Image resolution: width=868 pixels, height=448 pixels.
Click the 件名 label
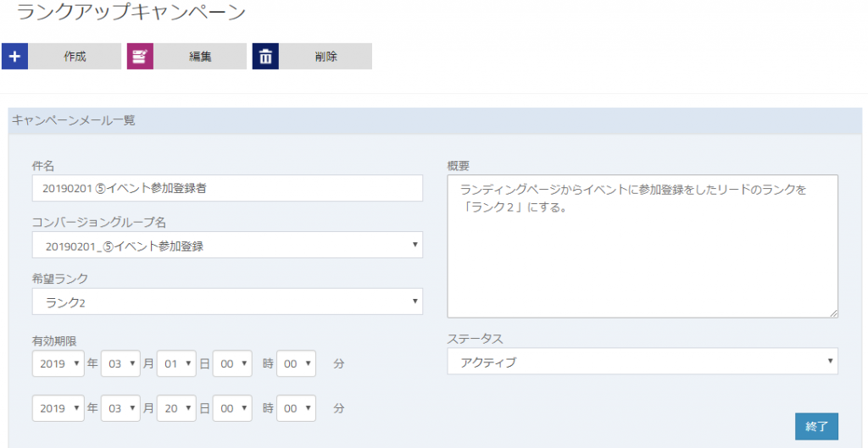click(x=44, y=165)
